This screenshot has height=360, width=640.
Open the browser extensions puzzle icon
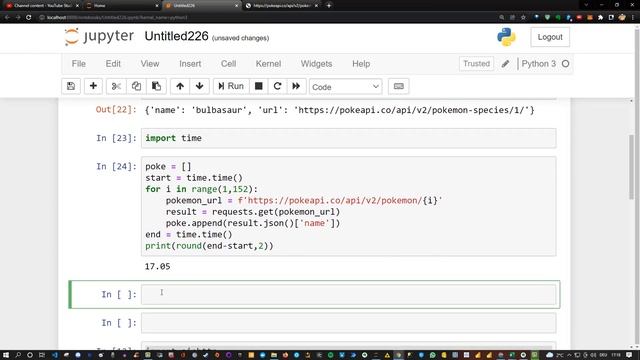click(600, 18)
